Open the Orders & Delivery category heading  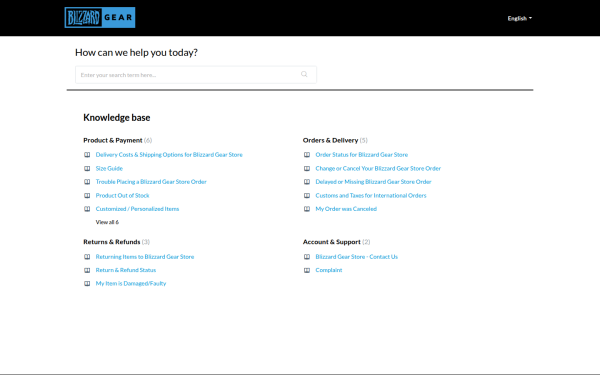[x=331, y=140]
